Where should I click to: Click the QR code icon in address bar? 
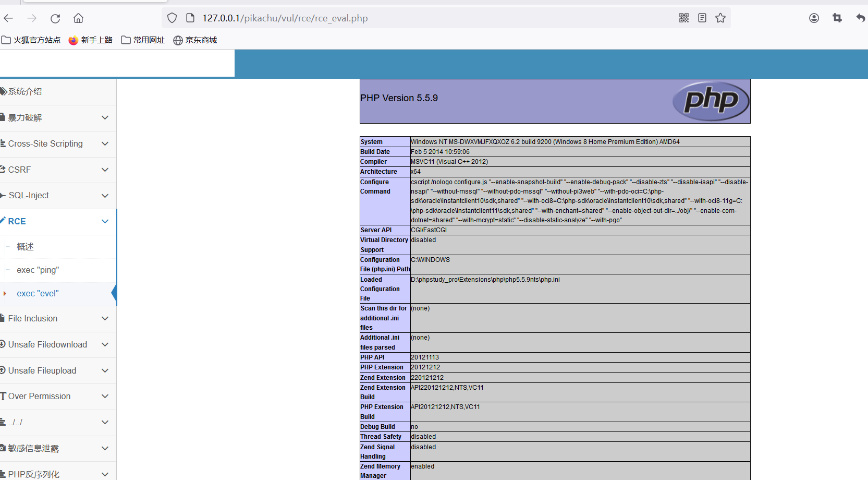click(683, 17)
